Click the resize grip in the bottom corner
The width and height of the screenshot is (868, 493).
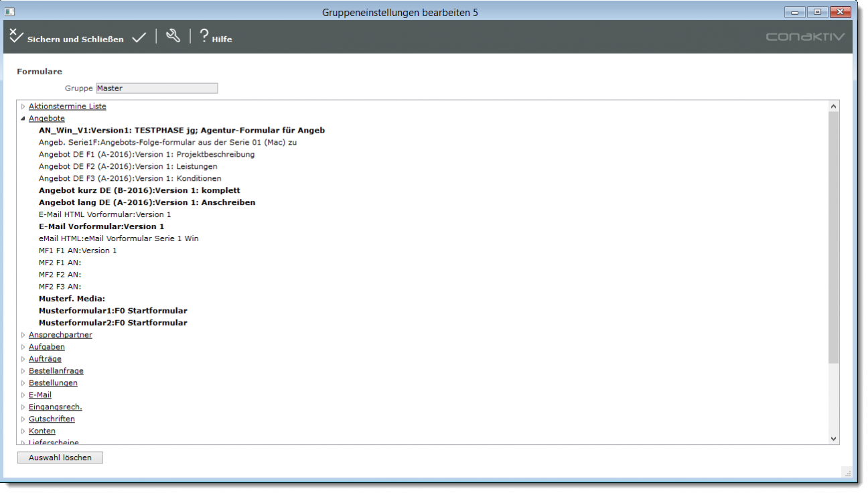click(x=847, y=472)
